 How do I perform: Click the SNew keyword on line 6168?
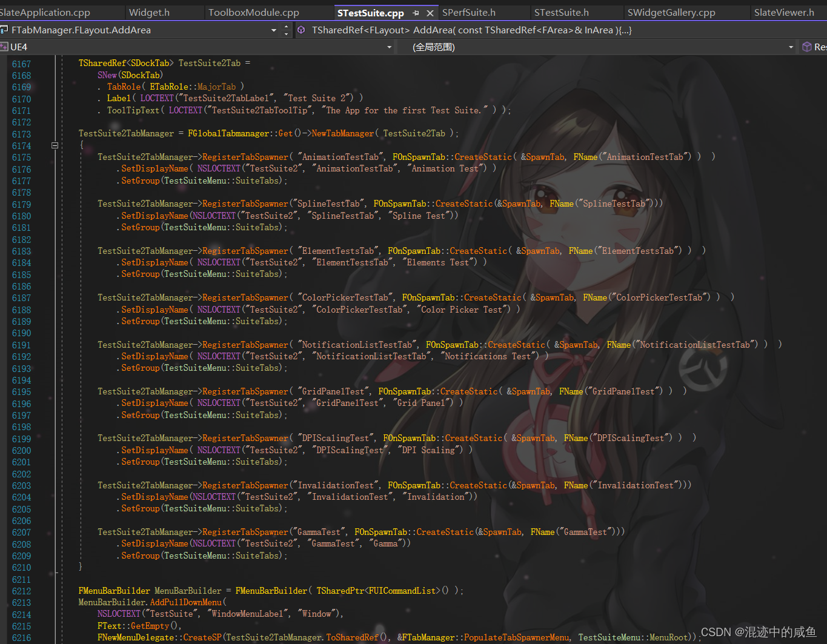[x=107, y=75]
